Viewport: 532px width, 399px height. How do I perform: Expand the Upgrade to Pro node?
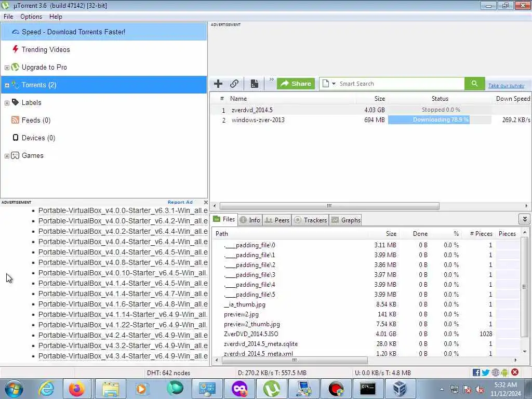pos(7,68)
